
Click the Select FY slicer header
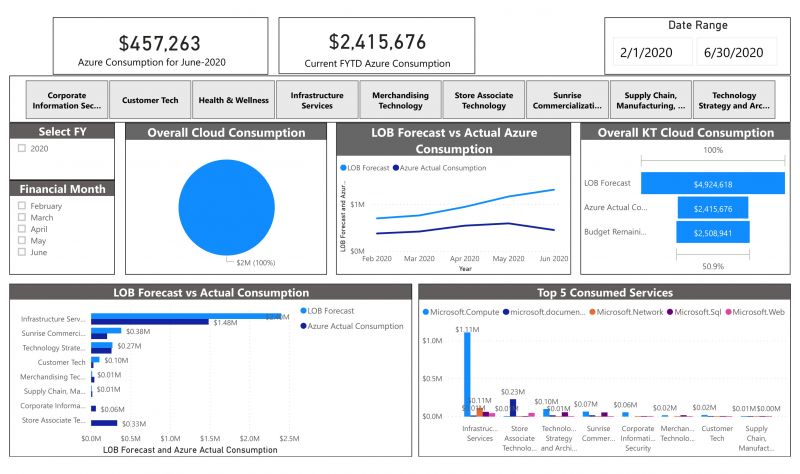(x=62, y=131)
